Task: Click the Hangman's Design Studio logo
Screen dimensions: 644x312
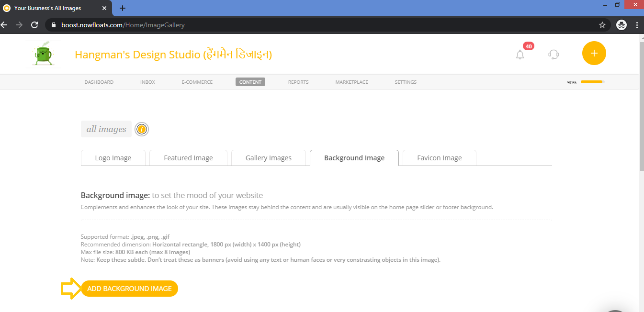Action: click(x=44, y=54)
